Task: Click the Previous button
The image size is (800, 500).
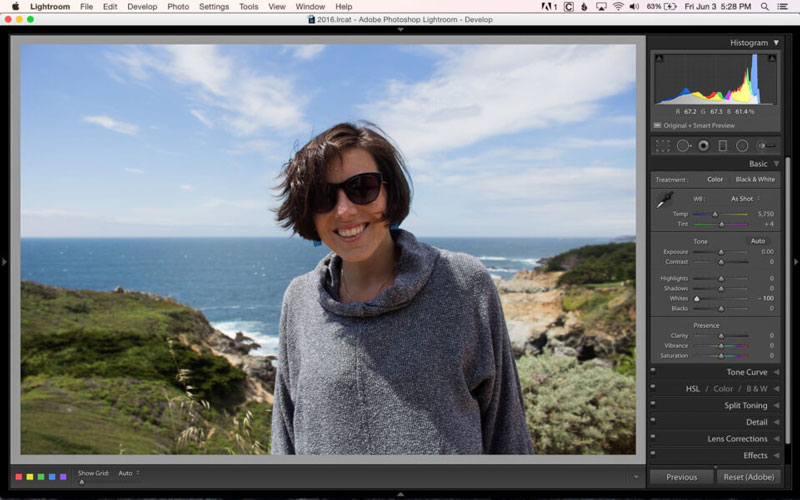Action: pyautogui.click(x=681, y=477)
